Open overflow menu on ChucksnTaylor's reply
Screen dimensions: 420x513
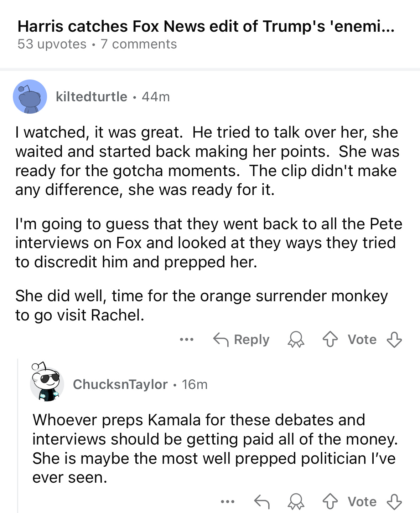(228, 502)
